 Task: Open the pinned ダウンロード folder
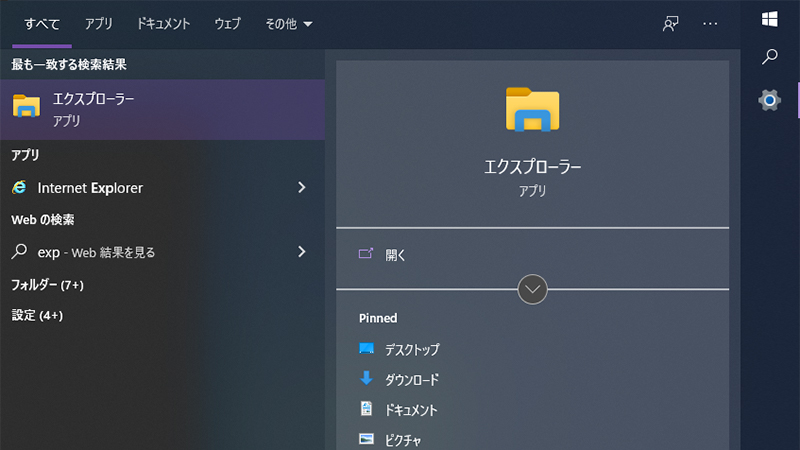point(412,380)
